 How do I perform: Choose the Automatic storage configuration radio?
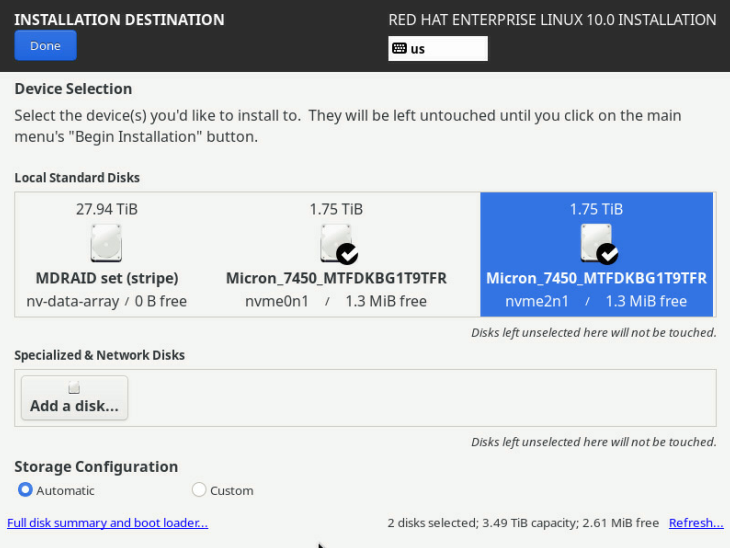click(x=25, y=490)
